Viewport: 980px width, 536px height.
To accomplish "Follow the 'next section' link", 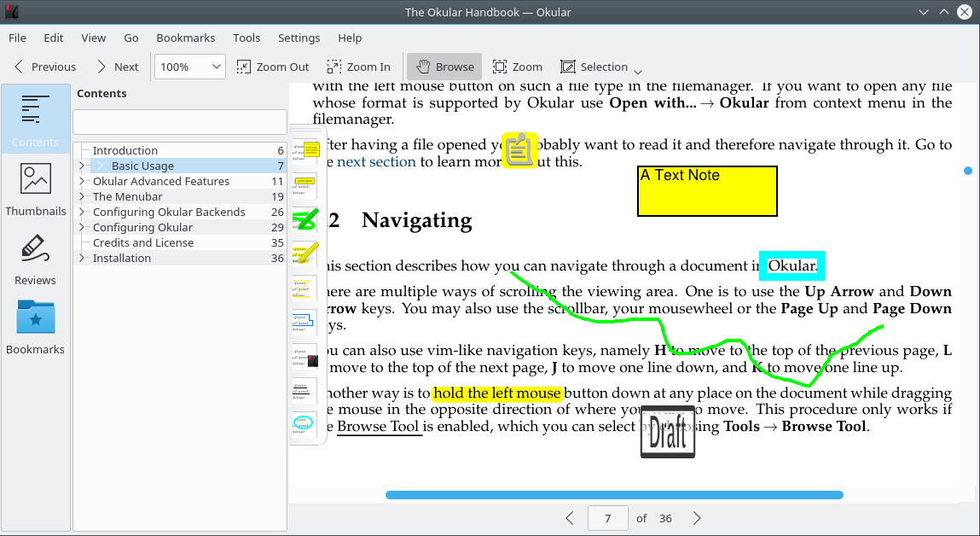I will [376, 161].
